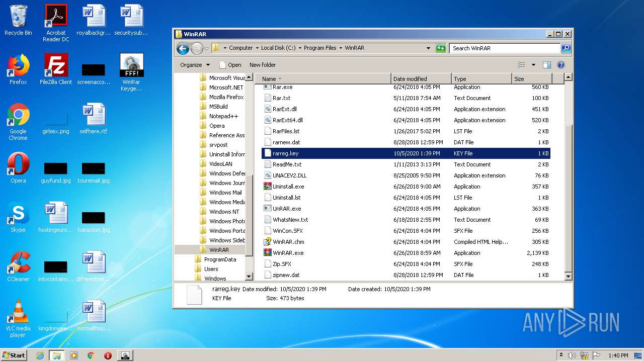
Task: Click the Back navigation arrow in Explorer
Action: pyautogui.click(x=183, y=48)
